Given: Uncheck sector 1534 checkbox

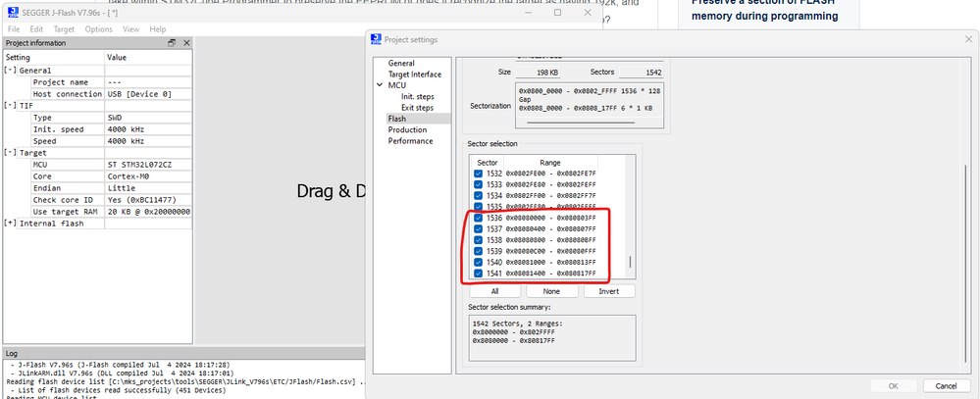Looking at the screenshot, I should [478, 196].
